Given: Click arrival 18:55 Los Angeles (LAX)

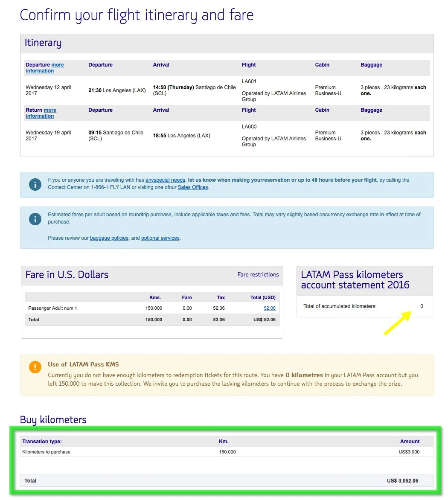Looking at the screenshot, I should (x=181, y=136).
